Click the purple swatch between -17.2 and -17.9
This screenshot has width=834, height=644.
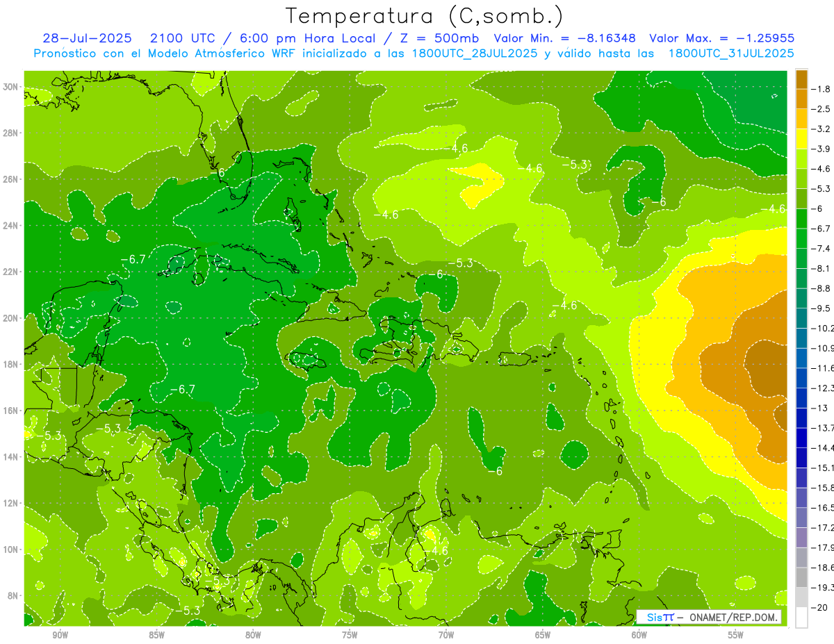coord(801,538)
